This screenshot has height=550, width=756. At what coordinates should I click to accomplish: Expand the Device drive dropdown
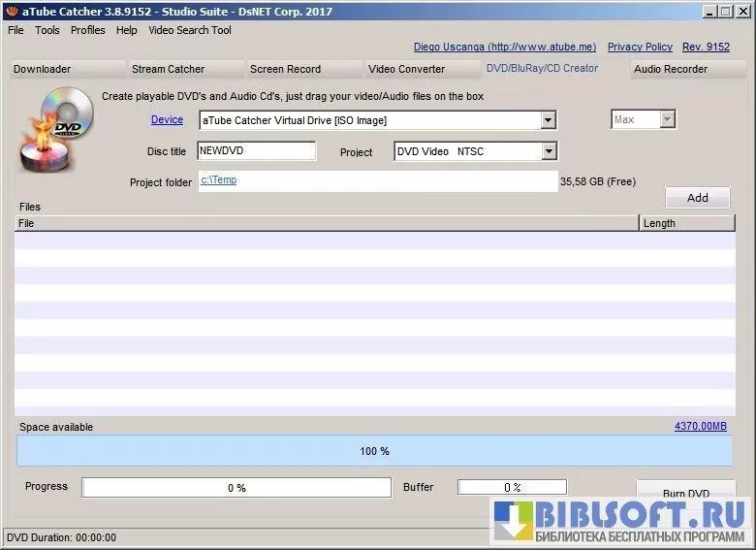pos(548,120)
